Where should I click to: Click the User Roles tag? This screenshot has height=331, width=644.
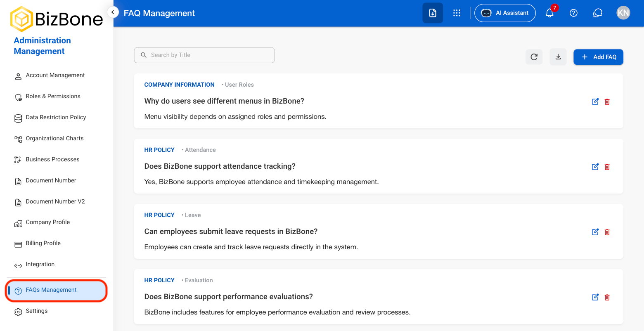[x=239, y=85]
